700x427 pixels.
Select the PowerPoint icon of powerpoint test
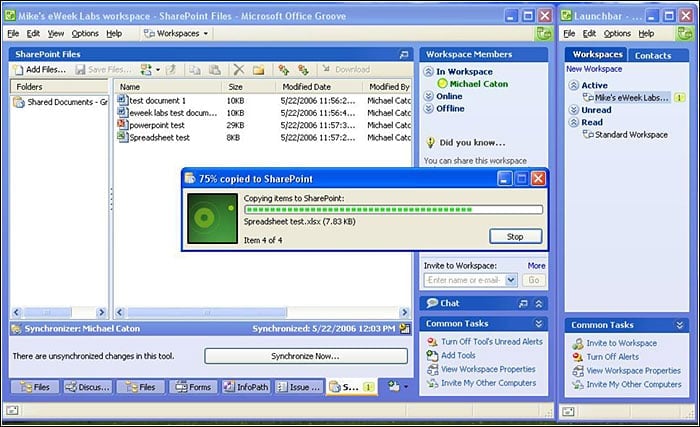tap(122, 125)
